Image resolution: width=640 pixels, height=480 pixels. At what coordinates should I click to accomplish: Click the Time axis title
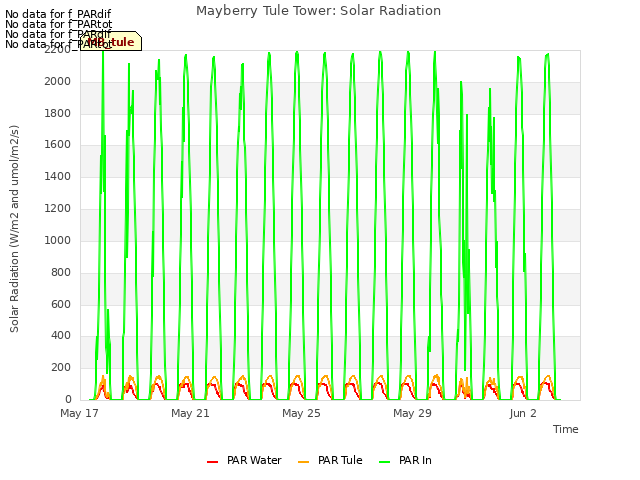(x=566, y=429)
